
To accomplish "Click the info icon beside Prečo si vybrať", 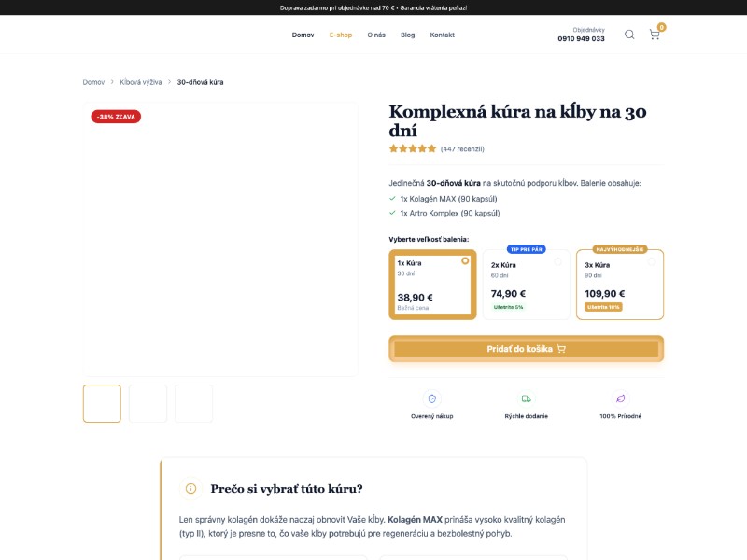I will coord(191,488).
